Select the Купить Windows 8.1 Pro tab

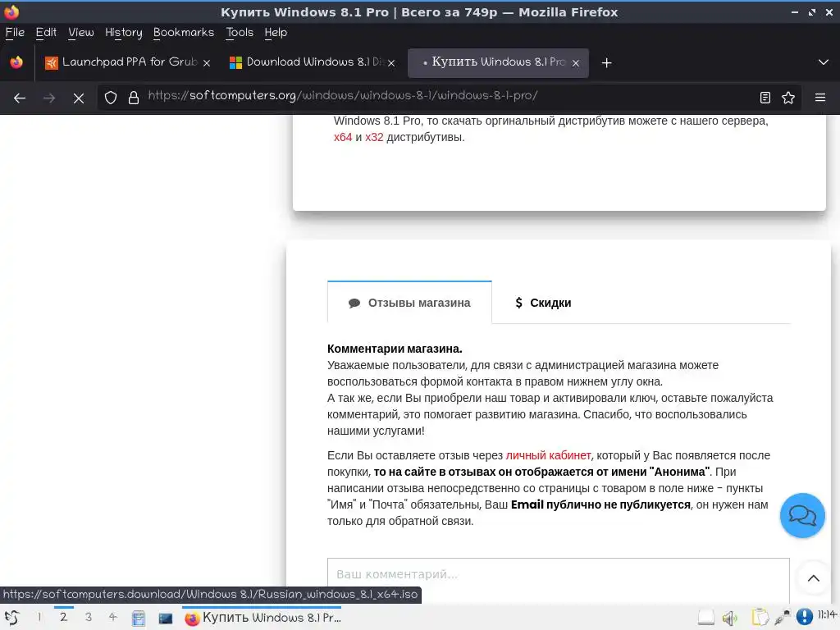[498, 62]
